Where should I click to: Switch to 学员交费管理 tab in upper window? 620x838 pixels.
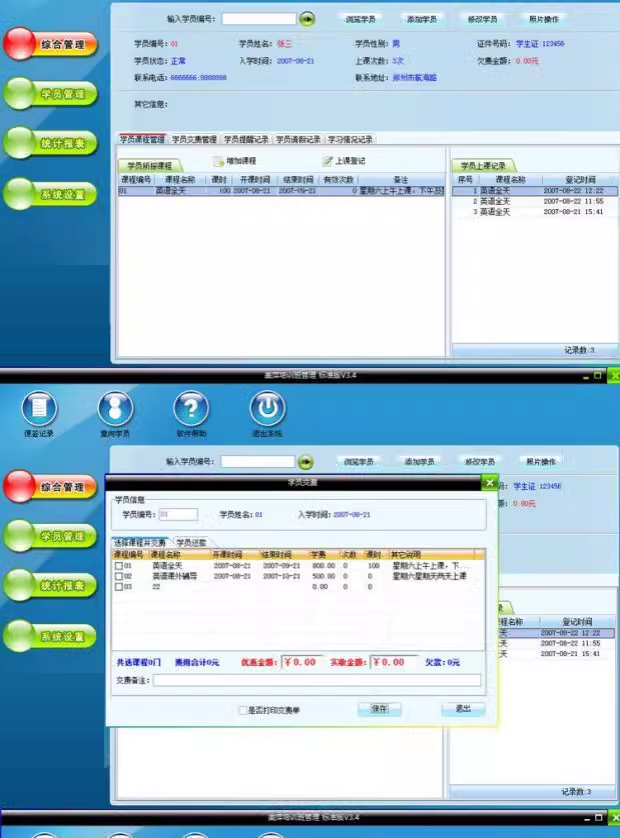194,139
